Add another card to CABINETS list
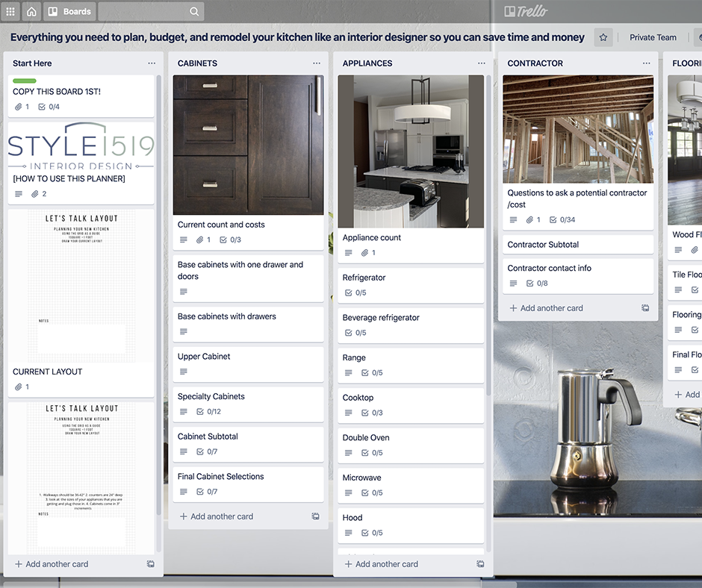The image size is (702, 588). (217, 516)
